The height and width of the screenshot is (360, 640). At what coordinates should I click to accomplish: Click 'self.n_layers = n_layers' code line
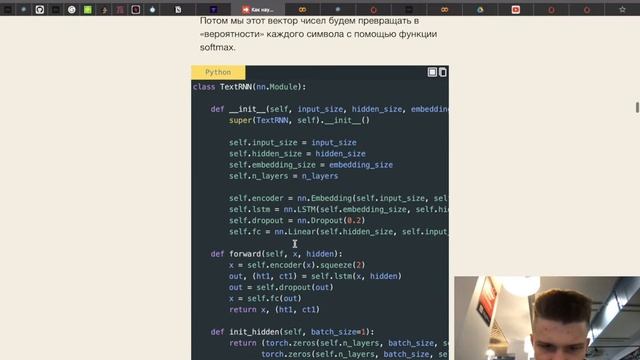point(283,176)
